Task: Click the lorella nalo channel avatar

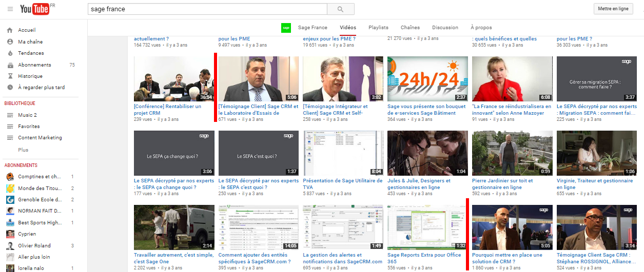Action: point(10,268)
